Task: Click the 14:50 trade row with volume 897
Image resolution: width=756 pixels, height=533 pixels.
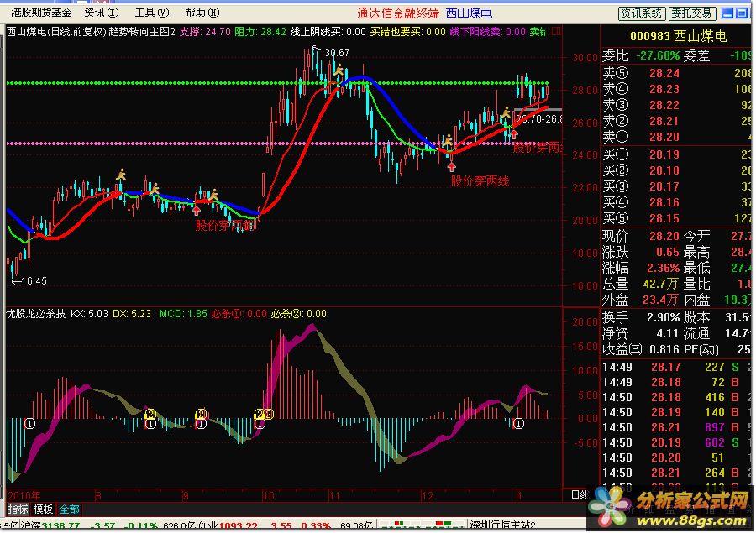Action: (x=677, y=427)
